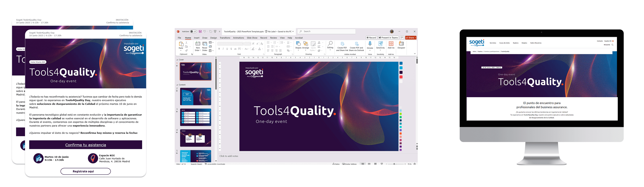Click the Redo arrow icon
The width and height of the screenshot is (644, 187).
click(211, 32)
